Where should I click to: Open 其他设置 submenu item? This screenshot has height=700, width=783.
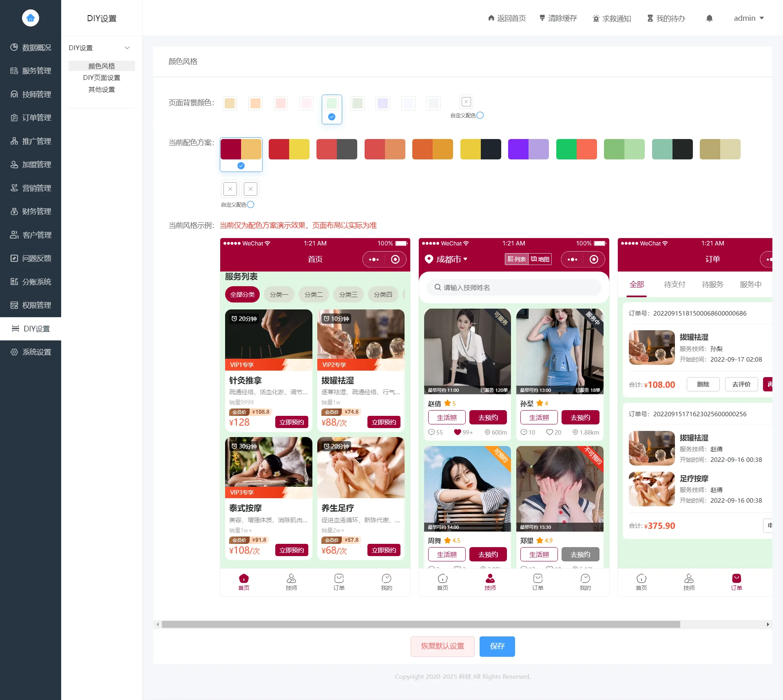click(x=102, y=89)
